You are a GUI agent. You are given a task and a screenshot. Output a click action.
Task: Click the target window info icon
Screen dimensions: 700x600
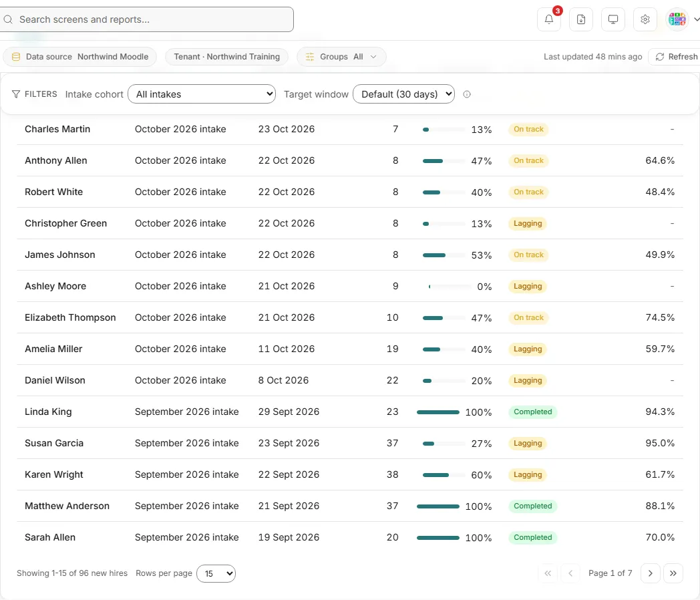click(x=467, y=94)
